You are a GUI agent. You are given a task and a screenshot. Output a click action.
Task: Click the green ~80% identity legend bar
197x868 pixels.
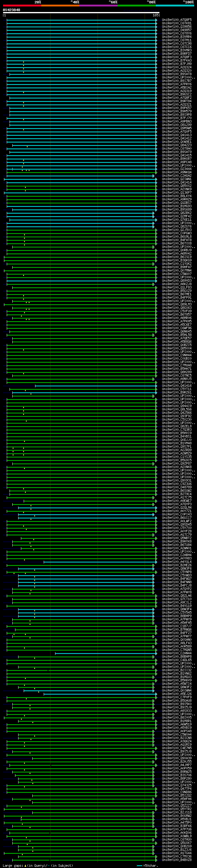coord(137,6)
